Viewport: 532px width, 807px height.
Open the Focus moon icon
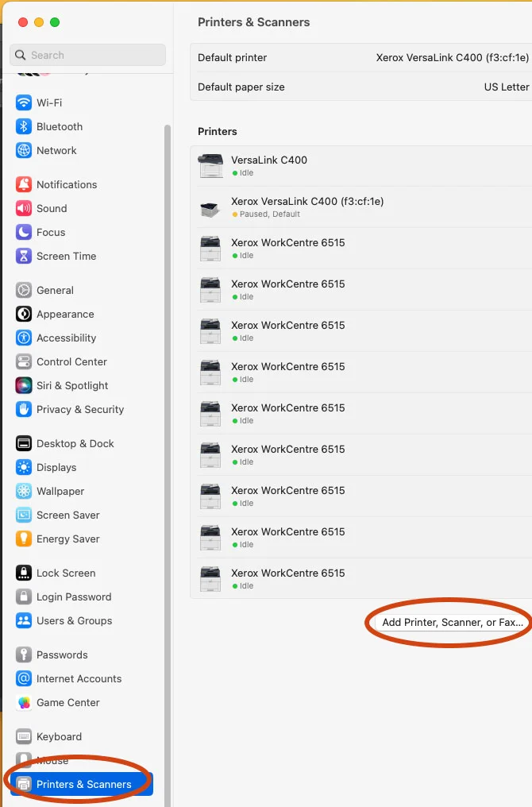(x=24, y=232)
